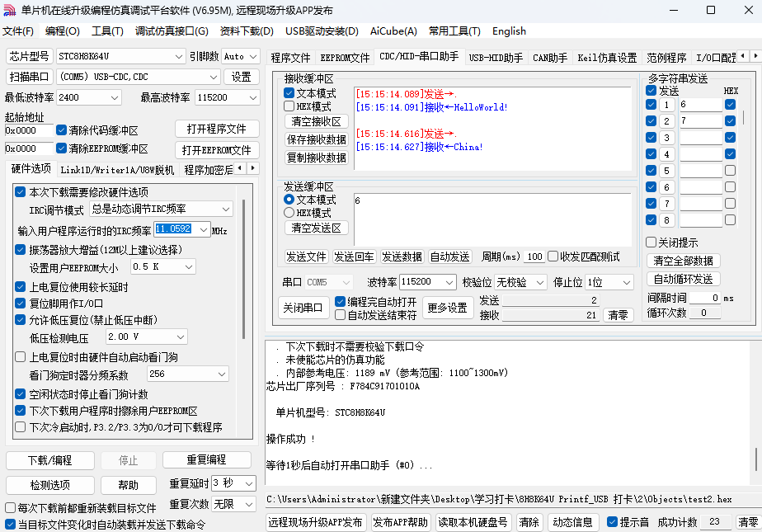Image resolution: width=762 pixels, height=532 pixels.
Task: Click 打开程序文件 button
Action: 217,129
